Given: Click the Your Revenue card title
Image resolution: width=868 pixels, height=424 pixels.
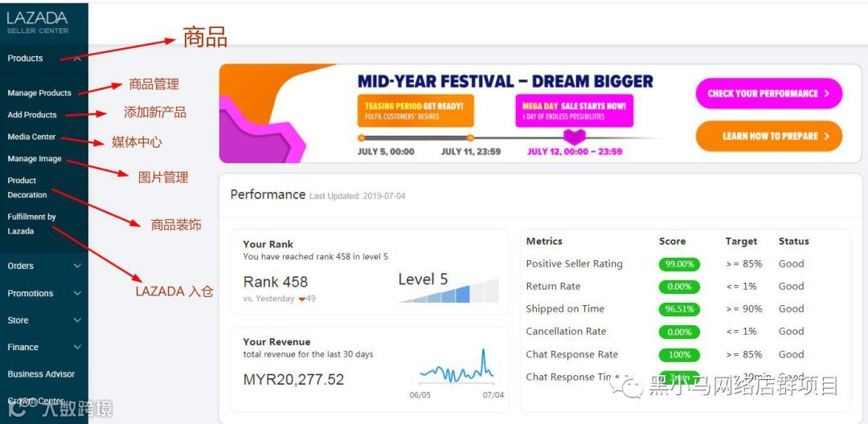Looking at the screenshot, I should click(x=276, y=341).
